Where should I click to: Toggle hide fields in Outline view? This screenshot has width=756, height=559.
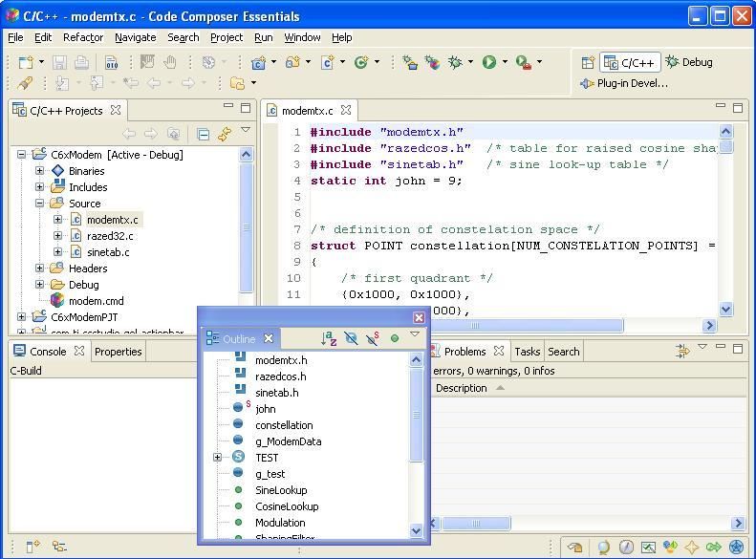coord(351,338)
